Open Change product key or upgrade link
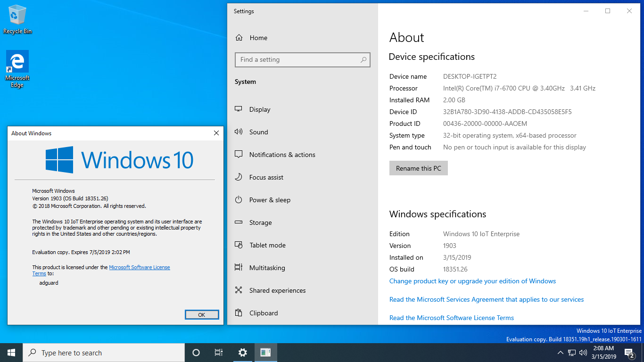Screen dimensions: 644x362 tap(472, 281)
